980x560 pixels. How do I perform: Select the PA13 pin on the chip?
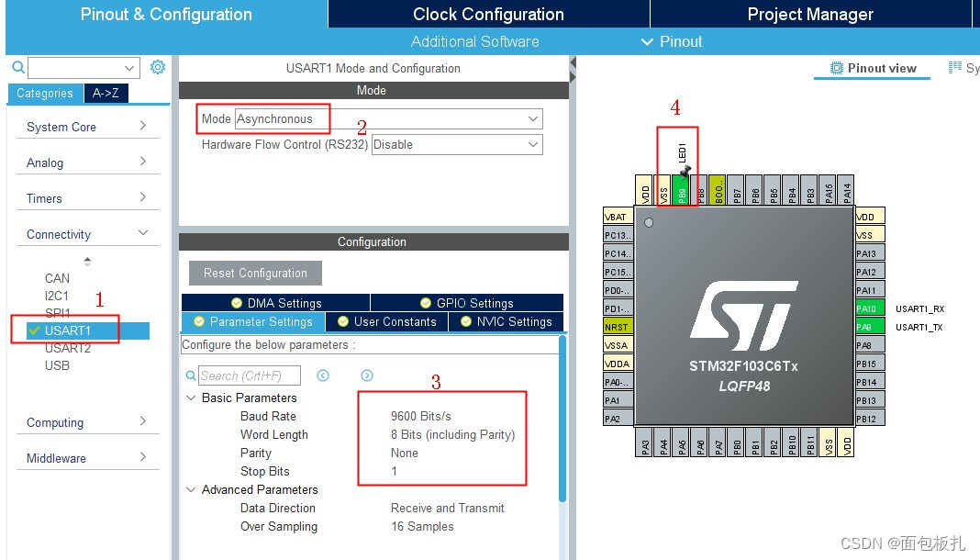869,253
